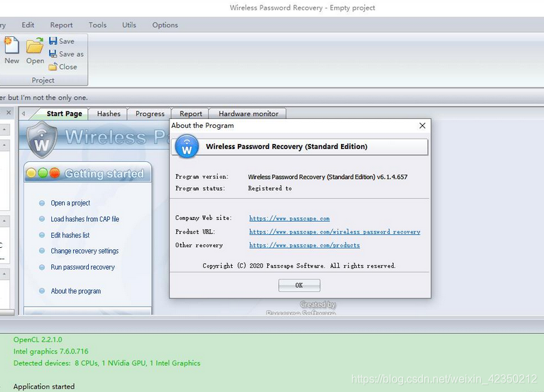
Task: Click the Detected devices log line
Action: pos(107,363)
